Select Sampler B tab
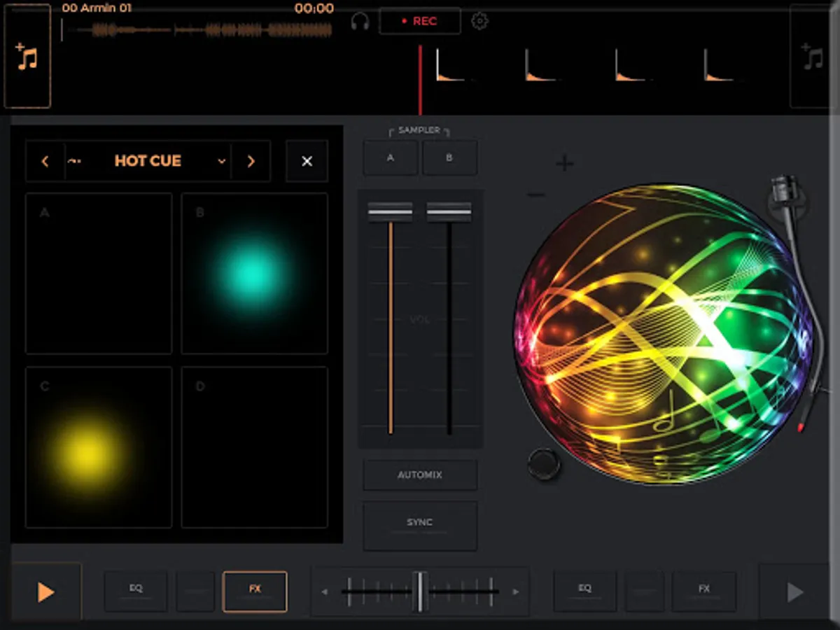 (x=449, y=157)
